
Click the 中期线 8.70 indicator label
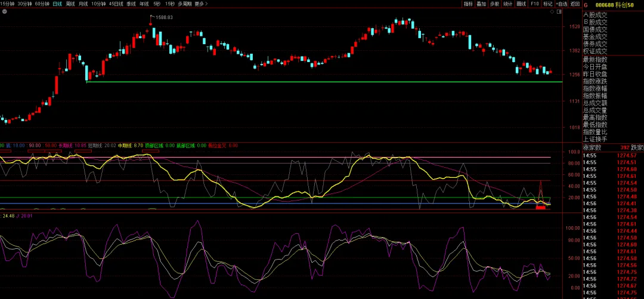coord(130,146)
